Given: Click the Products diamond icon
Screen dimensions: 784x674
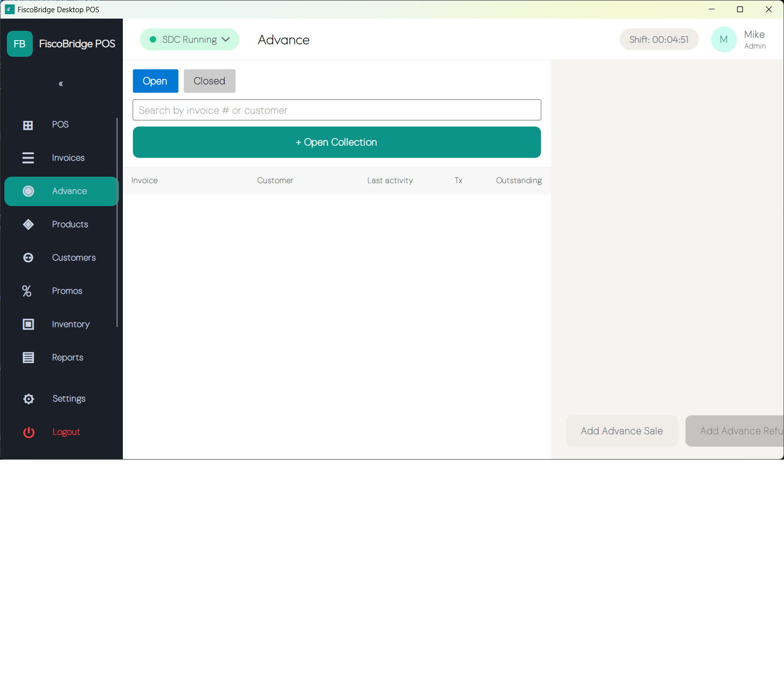Looking at the screenshot, I should [x=28, y=224].
